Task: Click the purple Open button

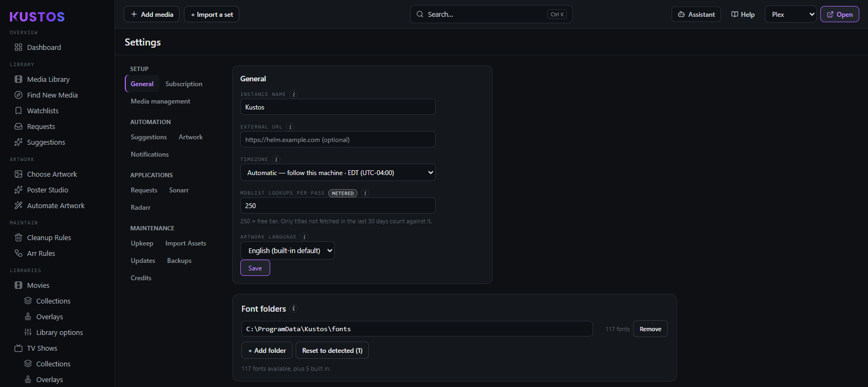Action: 839,14
